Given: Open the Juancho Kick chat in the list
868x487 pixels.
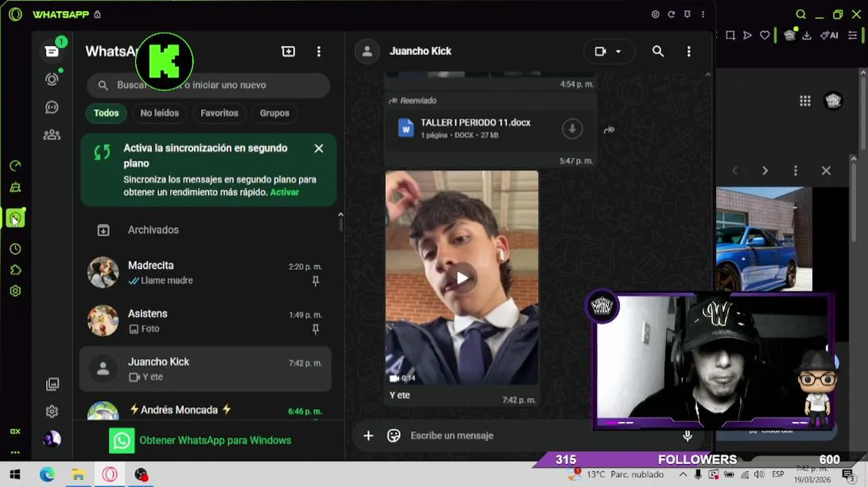Looking at the screenshot, I should point(206,369).
